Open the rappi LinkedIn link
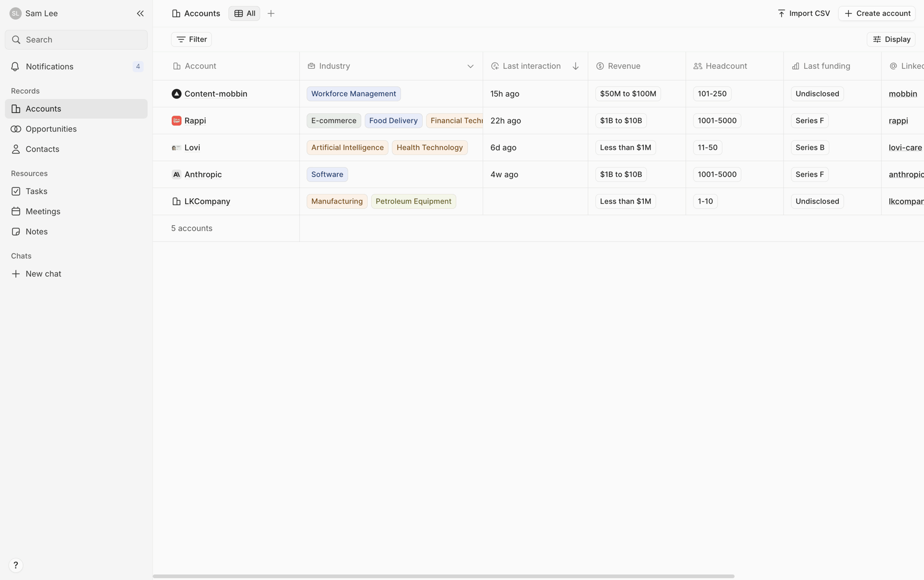 pos(898,121)
